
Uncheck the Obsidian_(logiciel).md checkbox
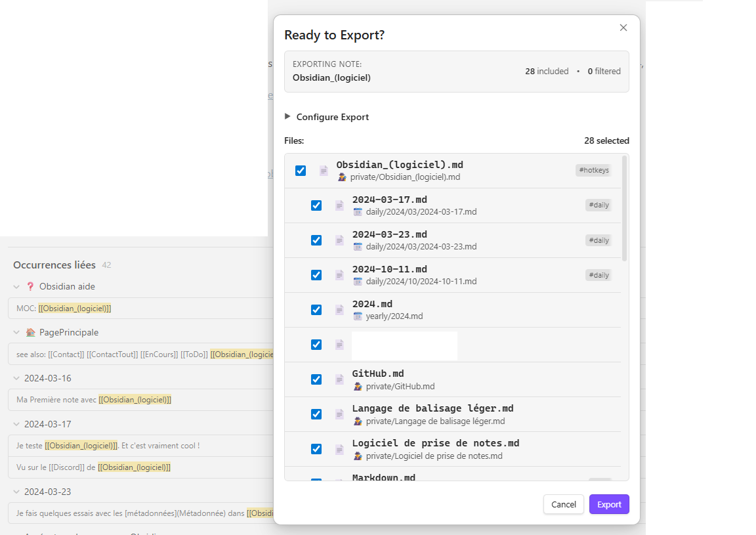point(301,171)
